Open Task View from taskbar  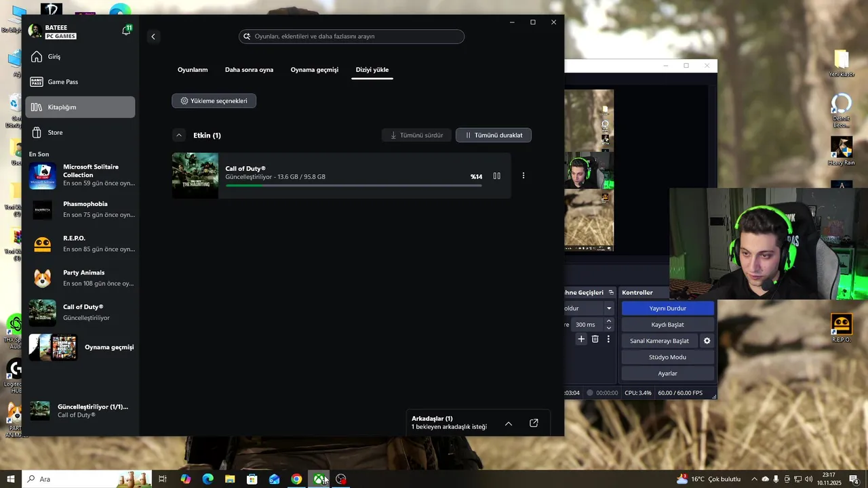163,479
